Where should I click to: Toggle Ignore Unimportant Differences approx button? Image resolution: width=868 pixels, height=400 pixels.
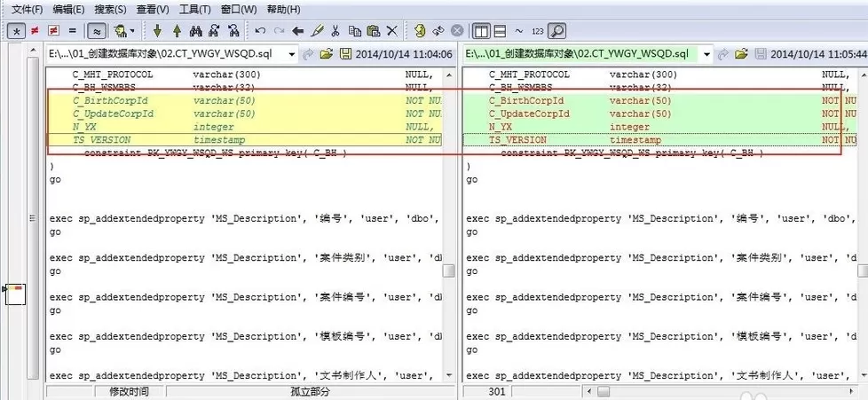click(x=97, y=31)
